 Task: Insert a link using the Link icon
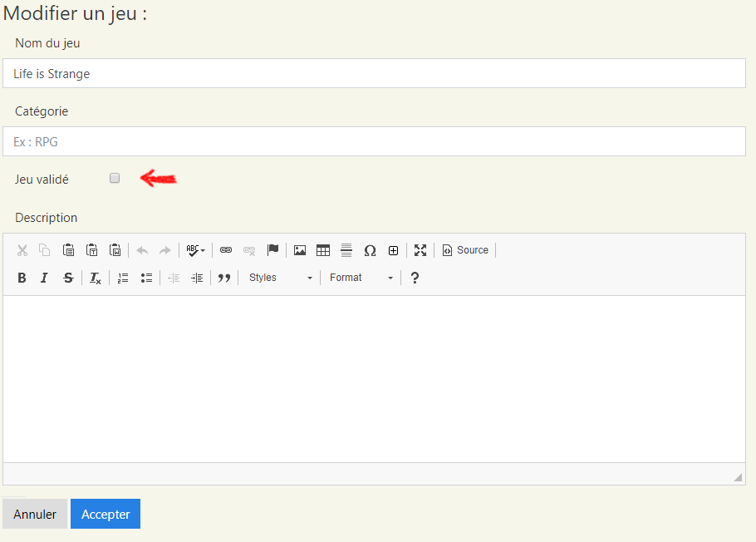tap(226, 250)
